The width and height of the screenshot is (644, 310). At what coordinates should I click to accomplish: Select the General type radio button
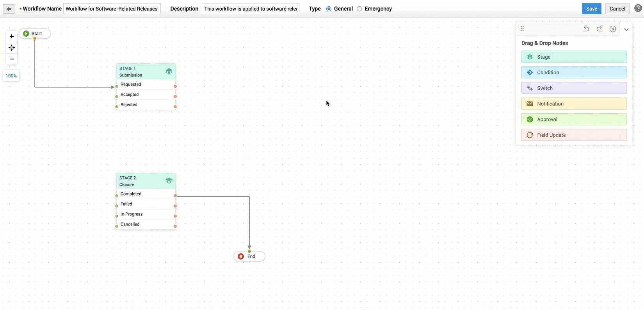(329, 9)
